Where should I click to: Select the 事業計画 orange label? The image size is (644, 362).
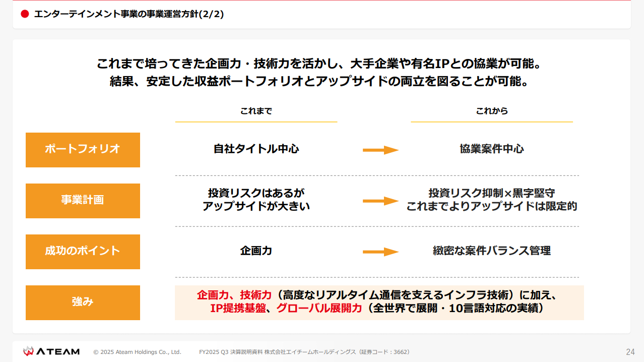click(83, 201)
